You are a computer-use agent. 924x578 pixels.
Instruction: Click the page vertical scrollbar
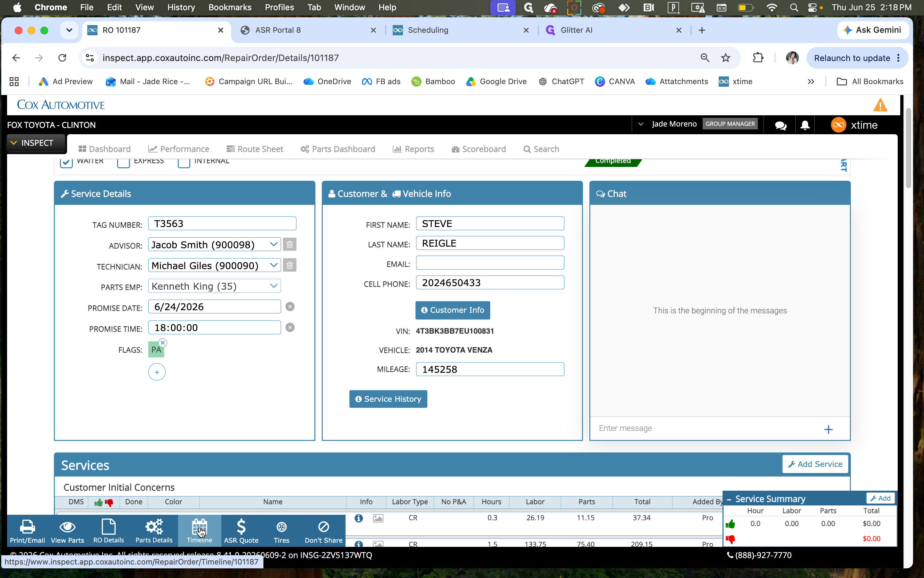tap(909, 148)
